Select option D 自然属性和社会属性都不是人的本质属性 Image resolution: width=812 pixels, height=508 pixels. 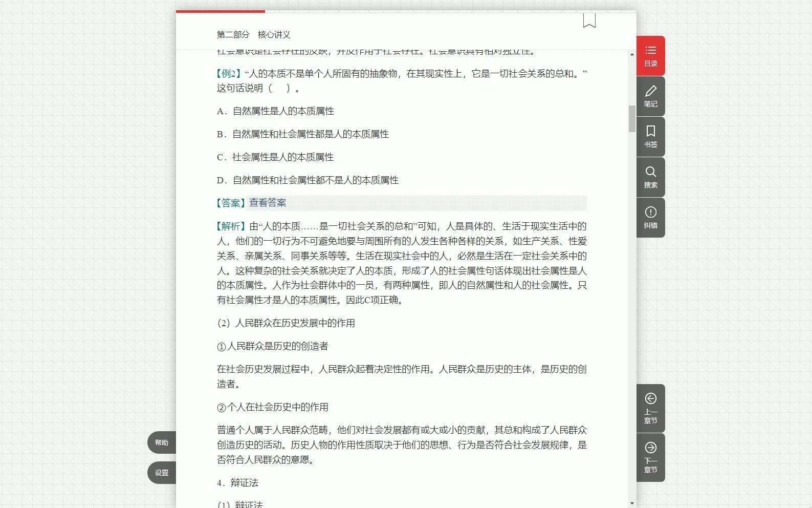point(308,180)
